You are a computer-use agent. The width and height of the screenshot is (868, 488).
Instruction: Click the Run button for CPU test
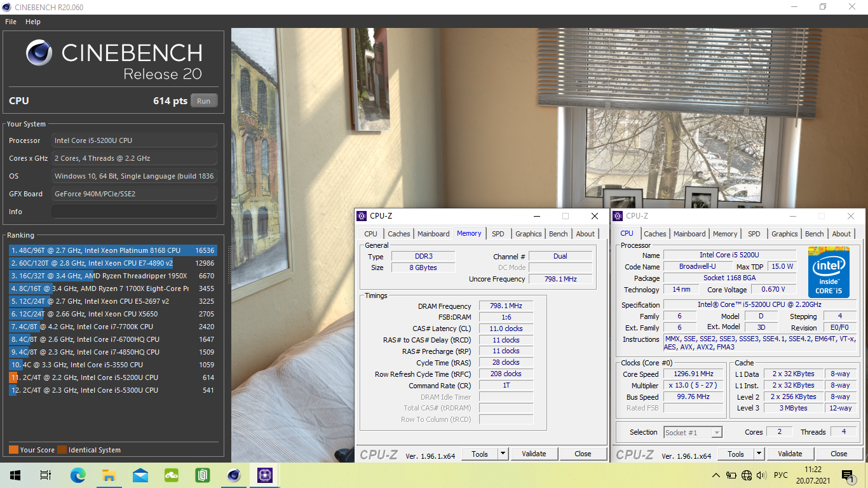[203, 101]
